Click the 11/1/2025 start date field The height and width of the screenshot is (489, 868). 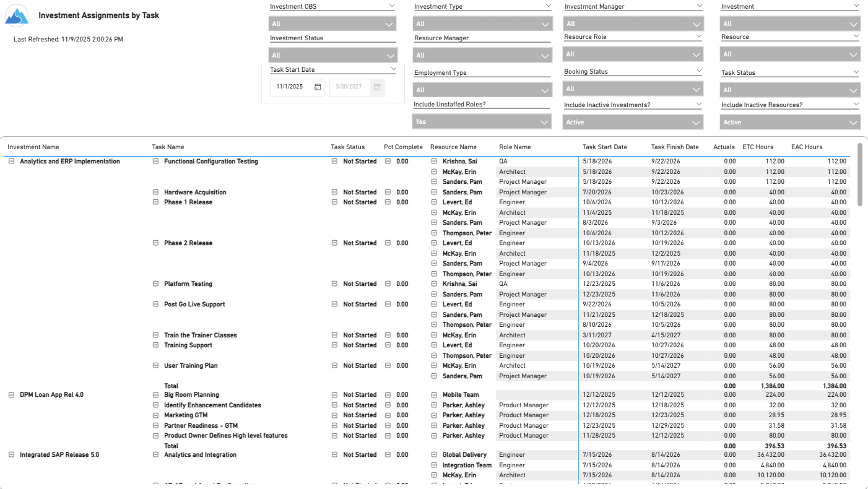click(x=290, y=87)
